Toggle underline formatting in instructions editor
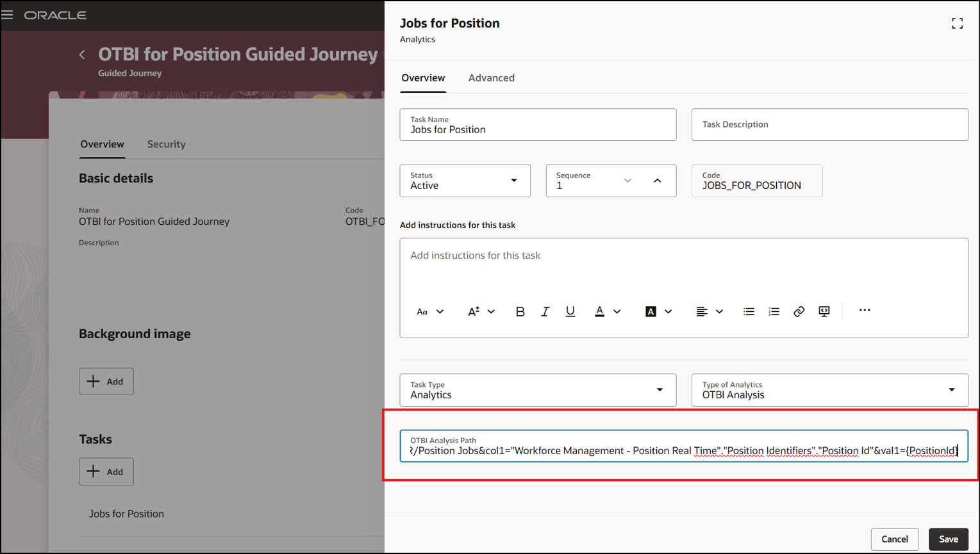The image size is (980, 554). tap(570, 312)
